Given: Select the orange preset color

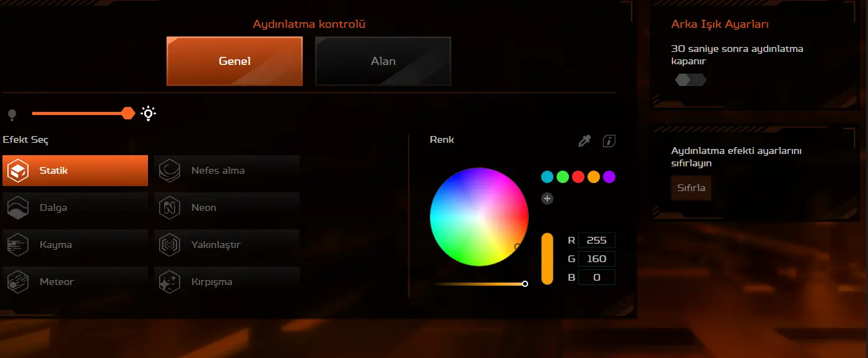Looking at the screenshot, I should click(594, 177).
